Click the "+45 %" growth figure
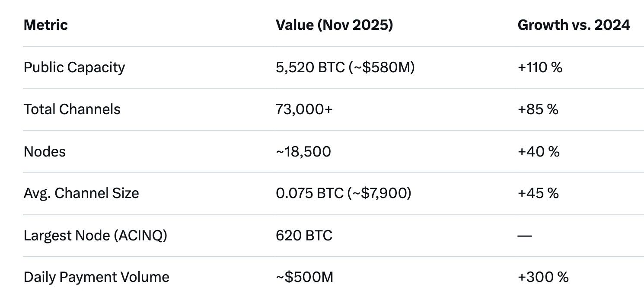 click(x=538, y=193)
